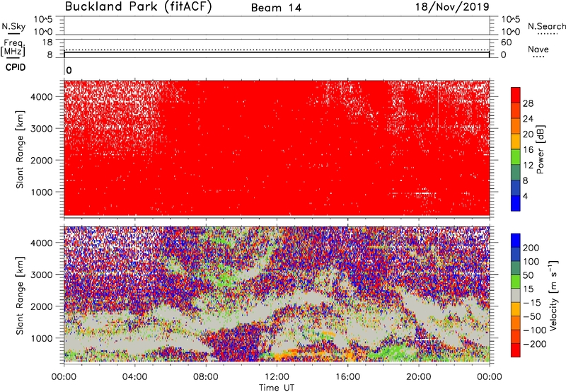Click the 'Buckland Park (fitACF)' plot title
The width and height of the screenshot is (566, 392).
point(138,7)
